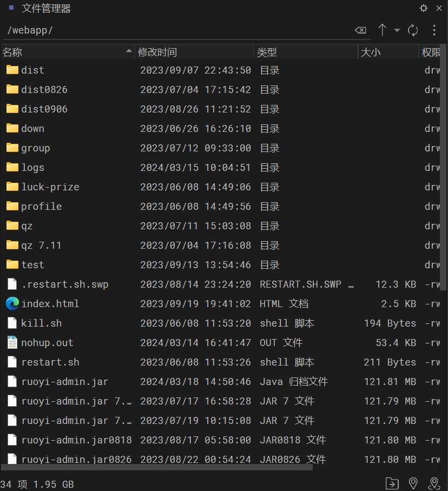Click the nohup.out file name

point(47,343)
